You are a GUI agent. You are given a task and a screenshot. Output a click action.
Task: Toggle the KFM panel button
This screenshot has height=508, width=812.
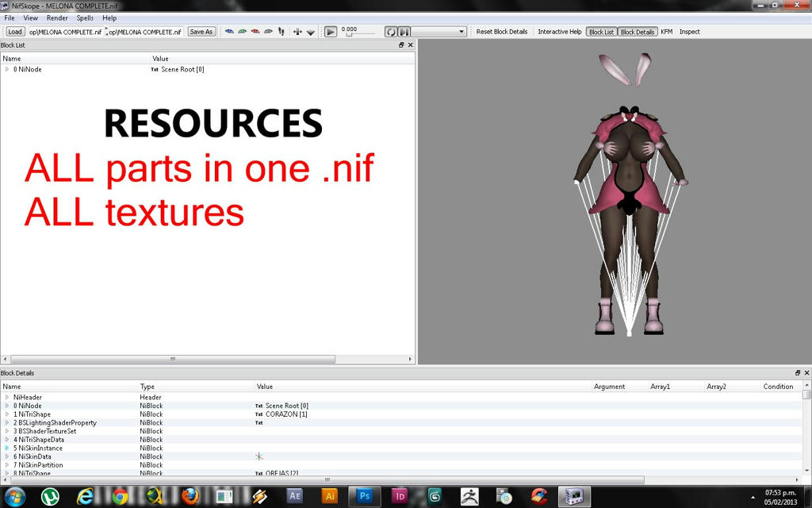(666, 32)
